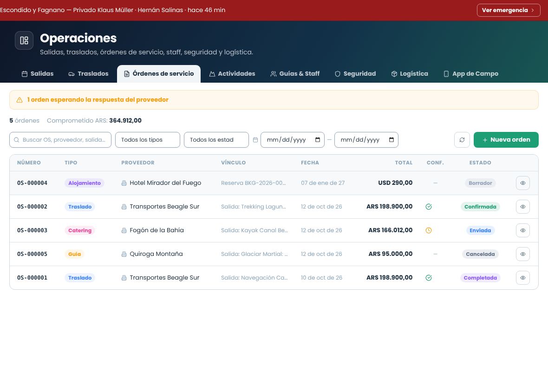
Task: Create a new order with 'Nueva orden'
Action: click(506, 140)
